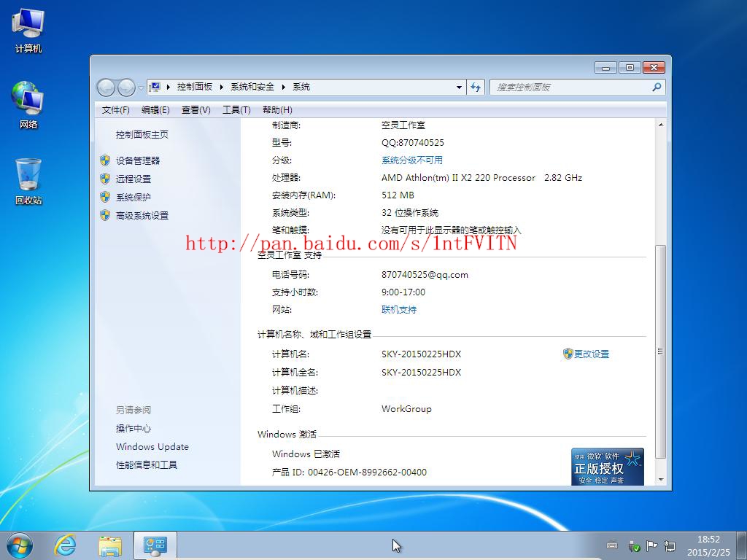Click computer name SKY-20150225HDX value

[421, 354]
